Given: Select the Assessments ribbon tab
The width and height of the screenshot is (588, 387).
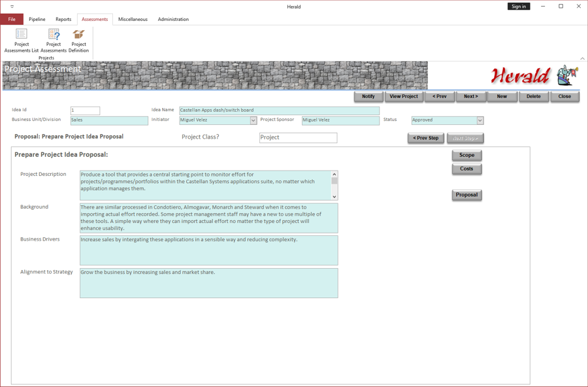Looking at the screenshot, I should (95, 19).
